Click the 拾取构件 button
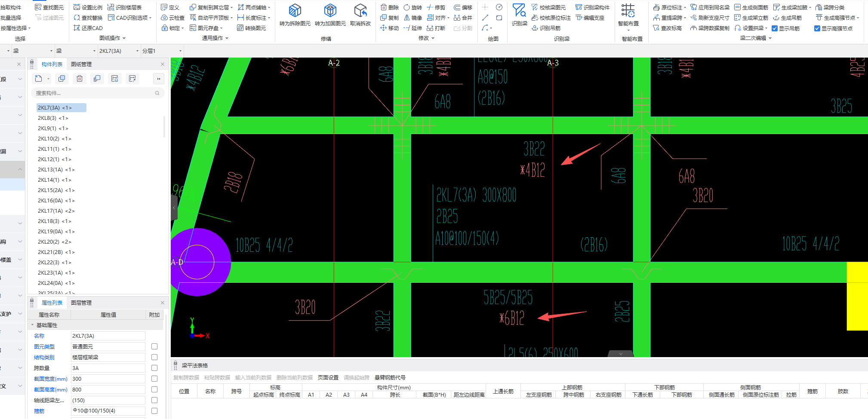 [11, 7]
